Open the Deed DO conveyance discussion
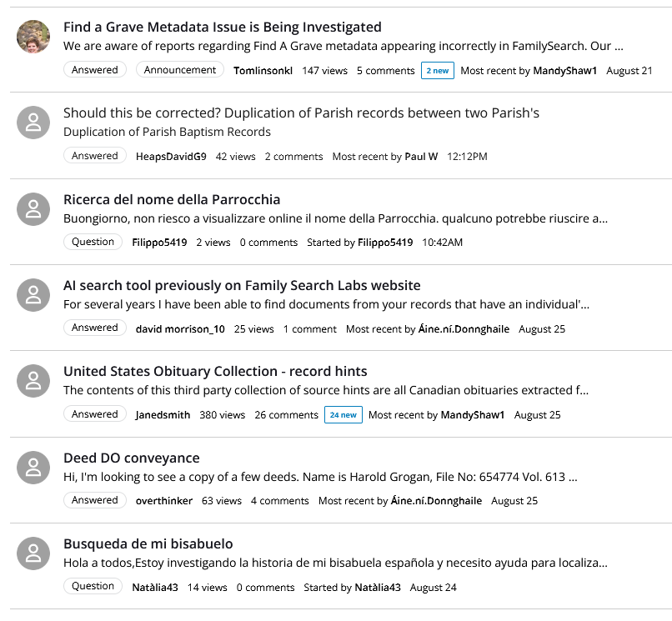This screenshot has width=672, height=621. (132, 458)
